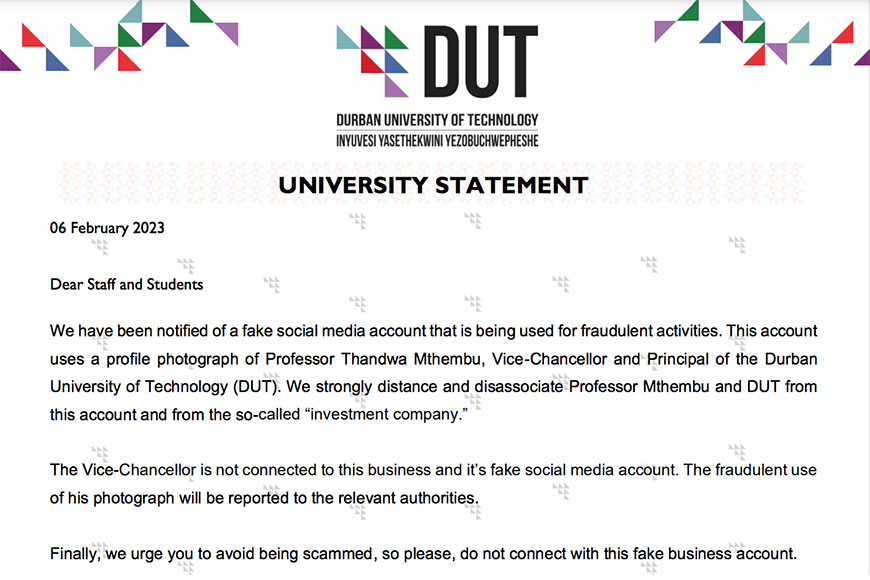Click the phrase "investment company."
The width and height of the screenshot is (870, 580).
386,415
